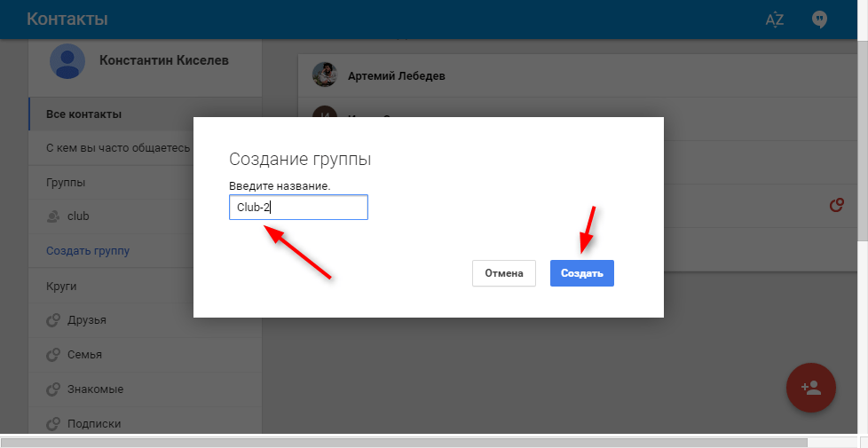The height and width of the screenshot is (448, 868).
Task: Click Константин Киселев profile avatar
Action: point(67,61)
